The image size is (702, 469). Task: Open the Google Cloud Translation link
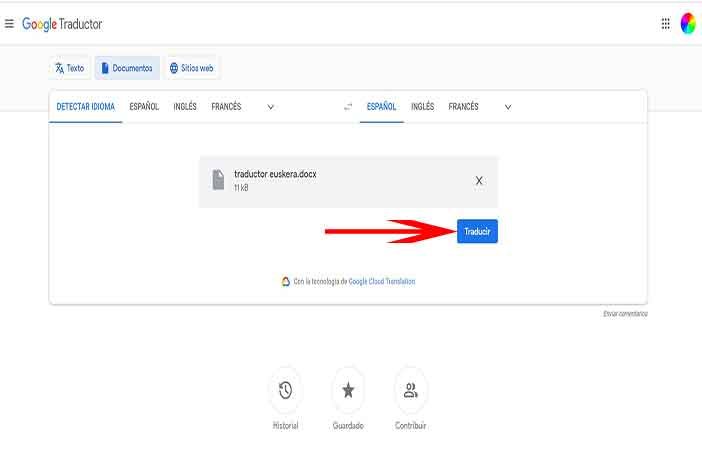[382, 281]
